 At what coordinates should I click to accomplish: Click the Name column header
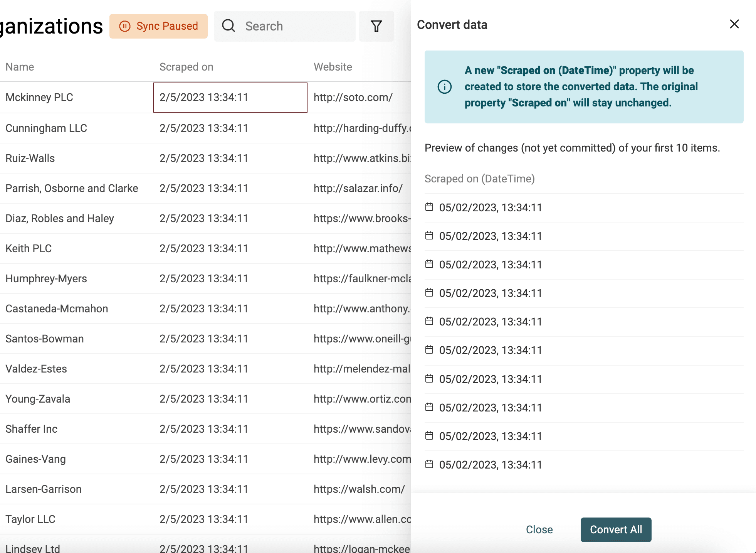pos(20,67)
